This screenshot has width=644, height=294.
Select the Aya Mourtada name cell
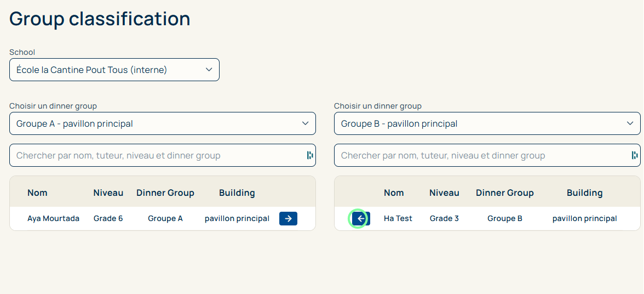click(53, 218)
